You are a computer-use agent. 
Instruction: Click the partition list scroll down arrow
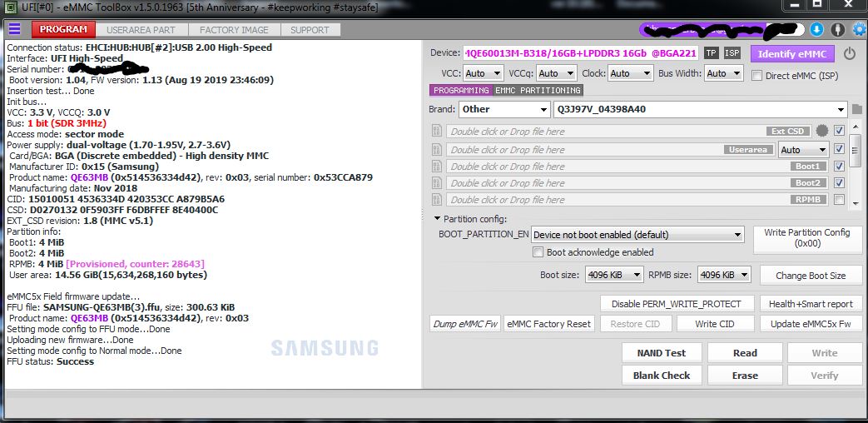click(856, 203)
